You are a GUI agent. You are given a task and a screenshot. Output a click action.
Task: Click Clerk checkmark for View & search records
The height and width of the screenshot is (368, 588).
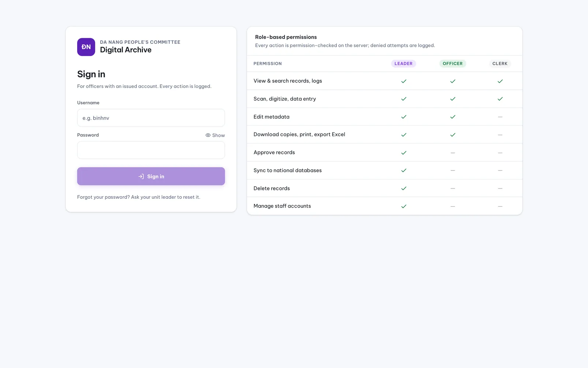tap(500, 81)
